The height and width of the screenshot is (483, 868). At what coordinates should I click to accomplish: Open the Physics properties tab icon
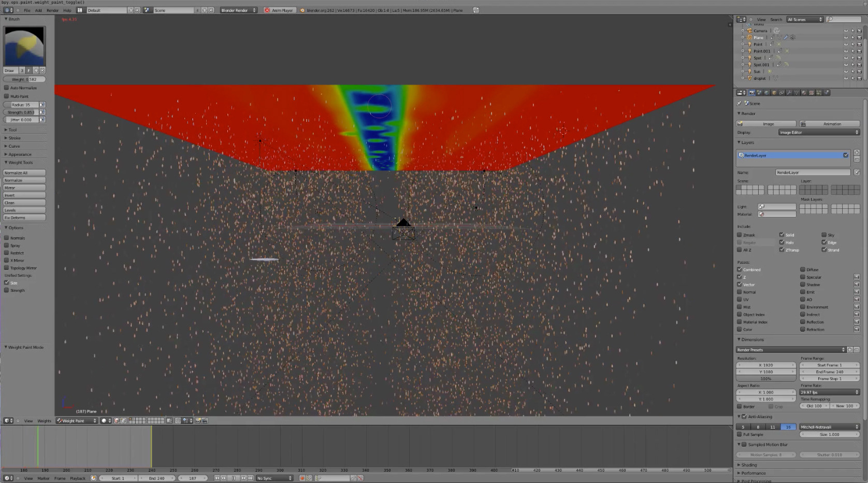[x=827, y=93]
